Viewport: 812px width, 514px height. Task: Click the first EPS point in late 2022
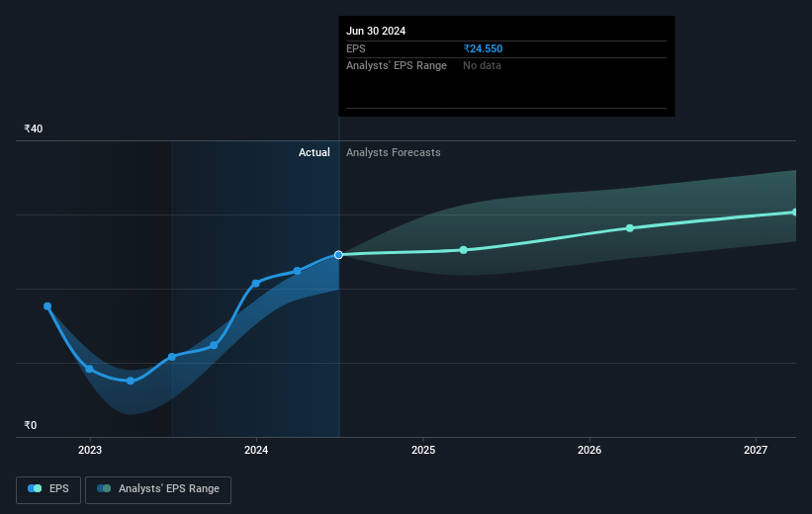(x=47, y=306)
